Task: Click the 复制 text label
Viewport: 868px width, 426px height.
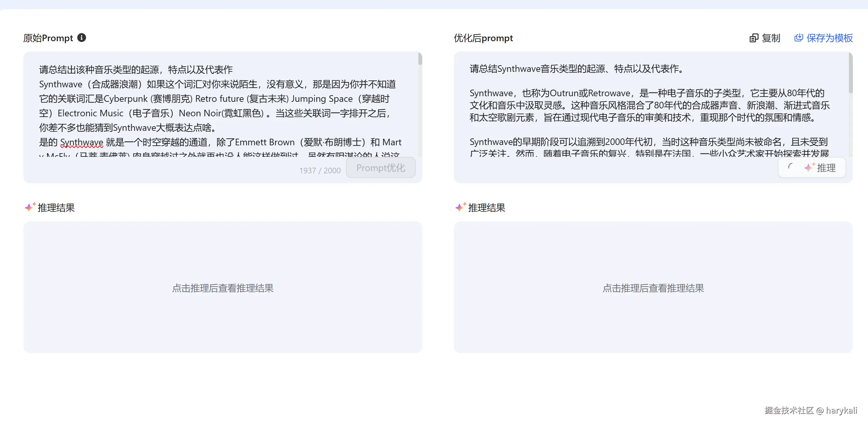Action: click(x=771, y=38)
